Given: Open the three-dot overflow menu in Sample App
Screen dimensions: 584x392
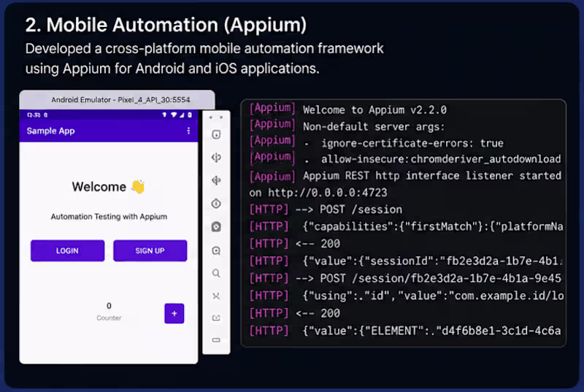Looking at the screenshot, I should (188, 131).
